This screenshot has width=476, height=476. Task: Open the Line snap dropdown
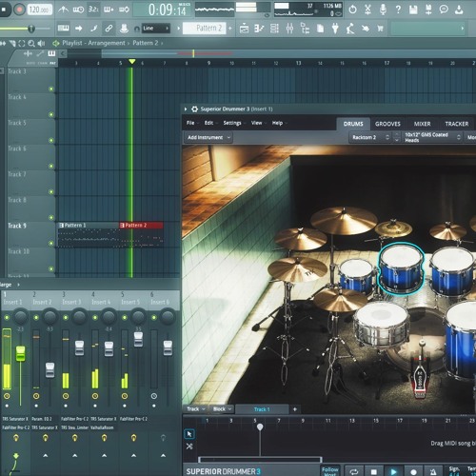(155, 29)
